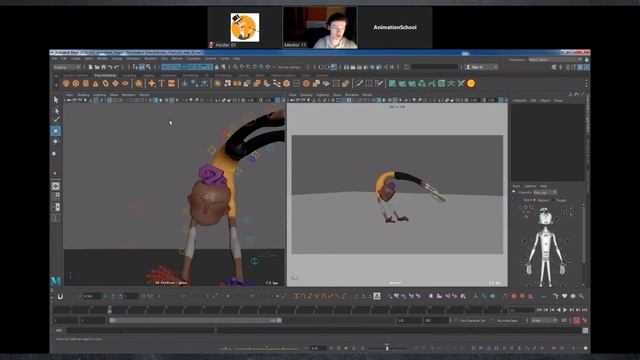Click the Type text T shelf icon
The width and height of the screenshot is (640, 360).
(x=162, y=83)
